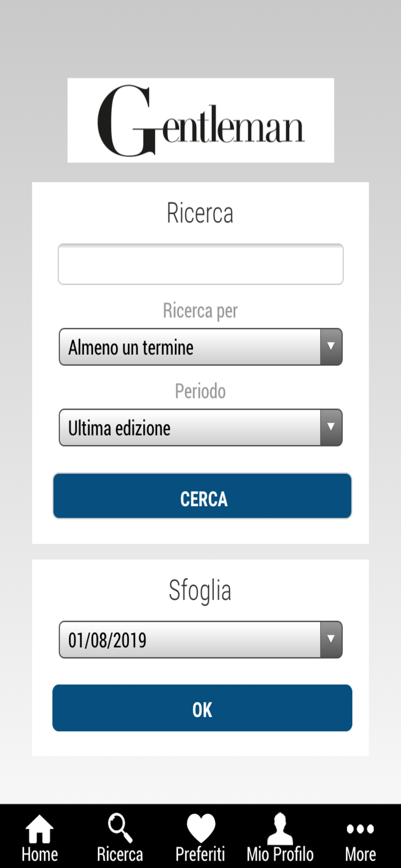Click the arrow beside 01/08/2019
The height and width of the screenshot is (868, 401).
pos(331,639)
